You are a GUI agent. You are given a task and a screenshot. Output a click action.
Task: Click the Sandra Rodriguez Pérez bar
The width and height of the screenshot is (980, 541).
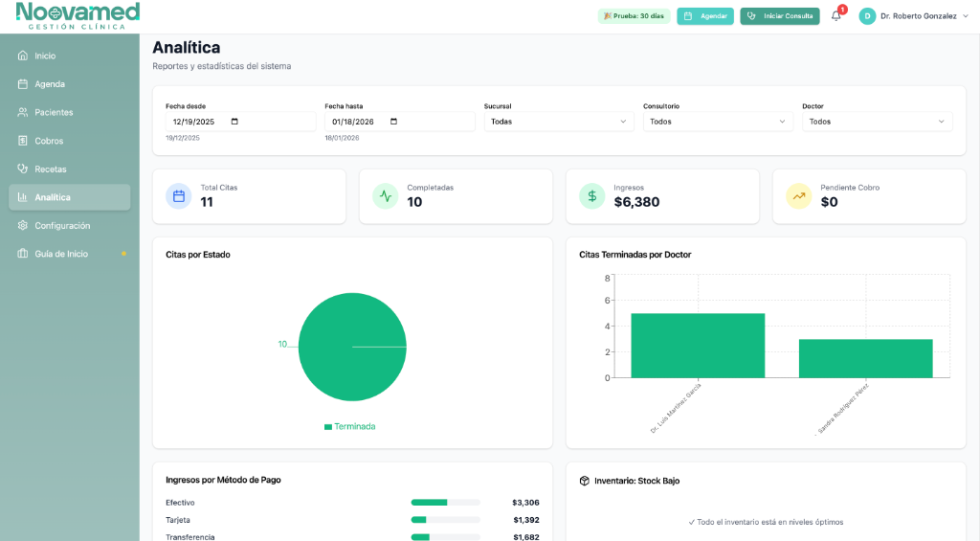point(865,358)
